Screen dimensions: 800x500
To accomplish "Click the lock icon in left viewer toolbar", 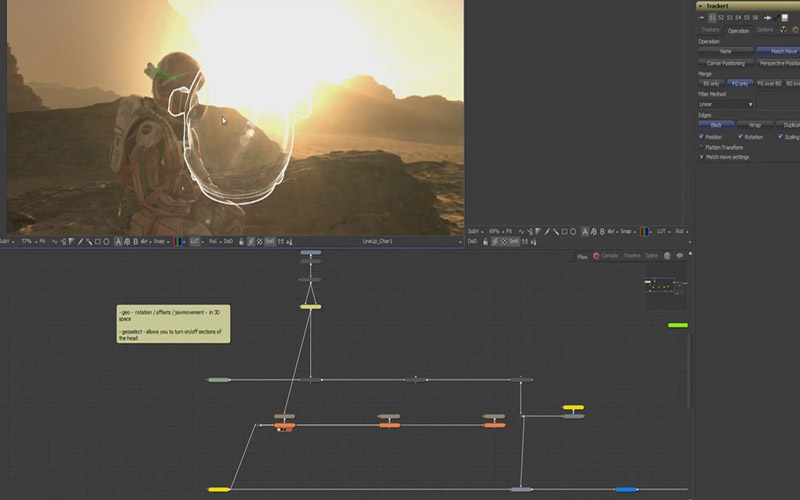I will [241, 242].
